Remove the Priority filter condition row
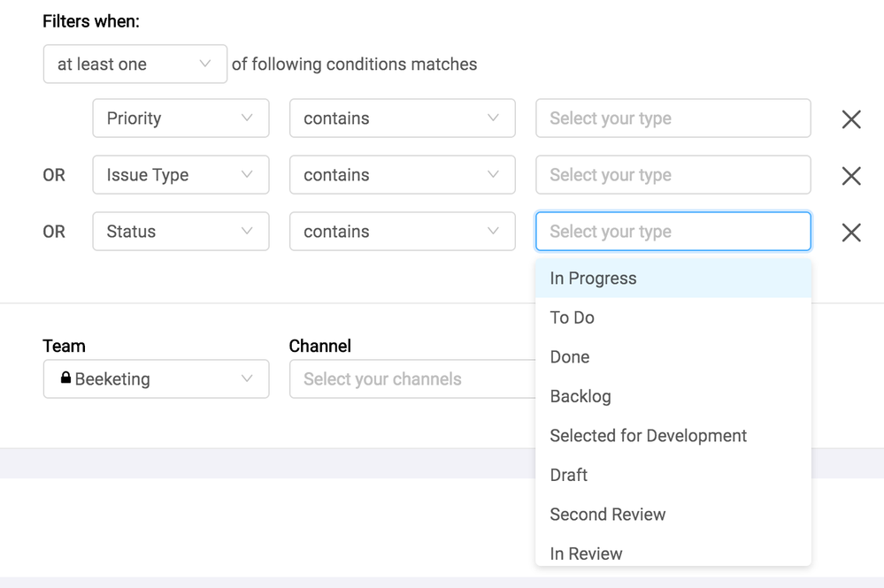 click(850, 119)
